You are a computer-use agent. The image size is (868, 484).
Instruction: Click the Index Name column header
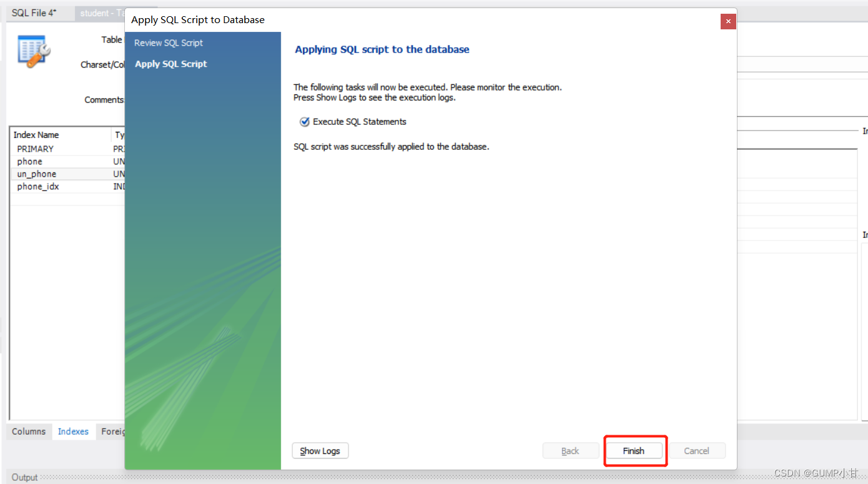61,135
